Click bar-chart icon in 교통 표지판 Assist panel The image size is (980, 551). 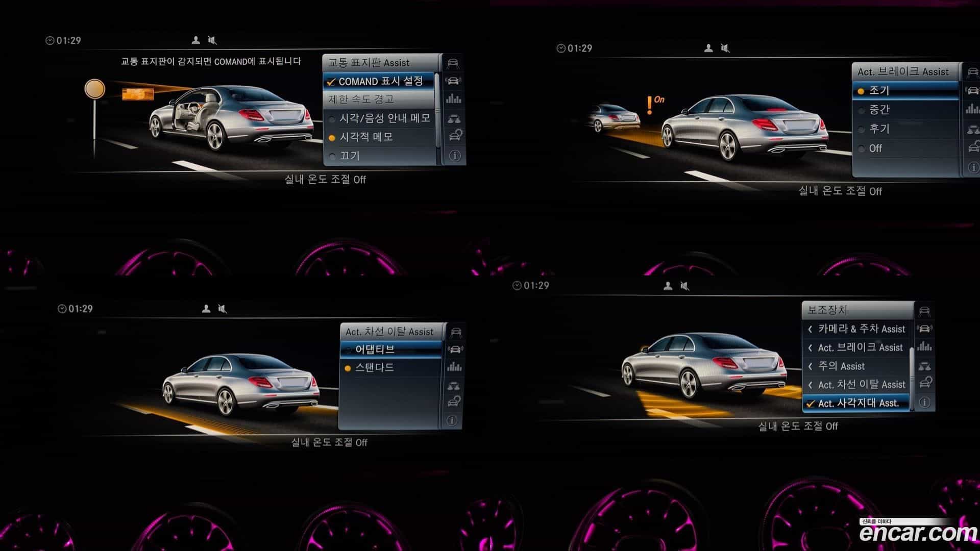point(453,98)
